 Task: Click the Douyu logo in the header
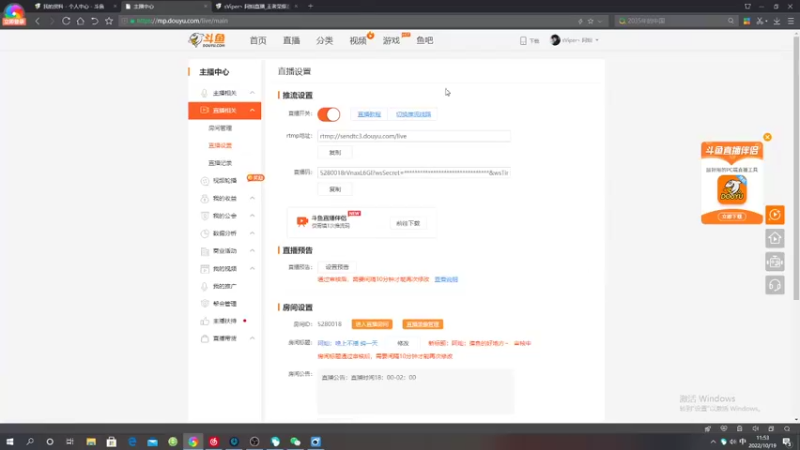[207, 40]
